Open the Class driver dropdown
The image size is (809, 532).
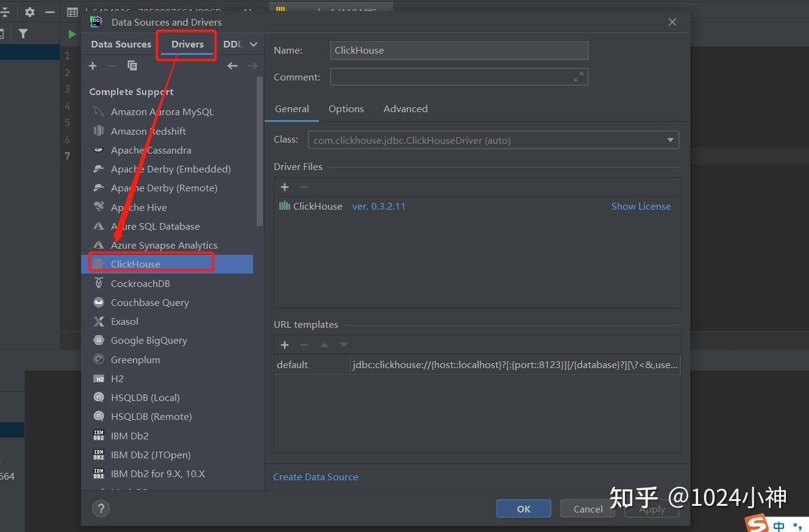coord(669,140)
